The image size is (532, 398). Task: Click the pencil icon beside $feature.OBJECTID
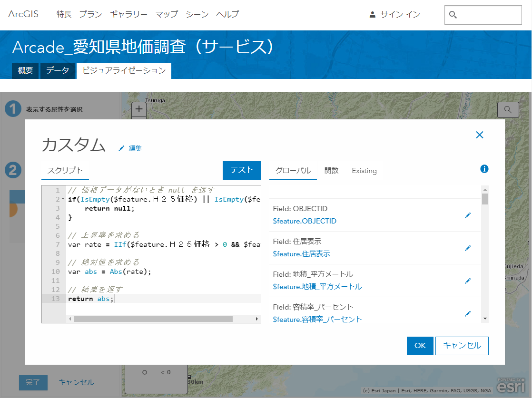point(468,215)
